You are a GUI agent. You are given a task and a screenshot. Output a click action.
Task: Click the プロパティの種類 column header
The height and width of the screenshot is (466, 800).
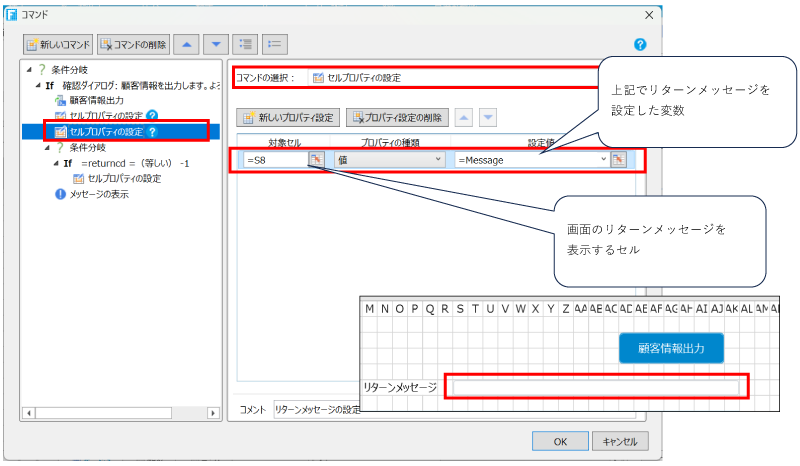coord(390,142)
